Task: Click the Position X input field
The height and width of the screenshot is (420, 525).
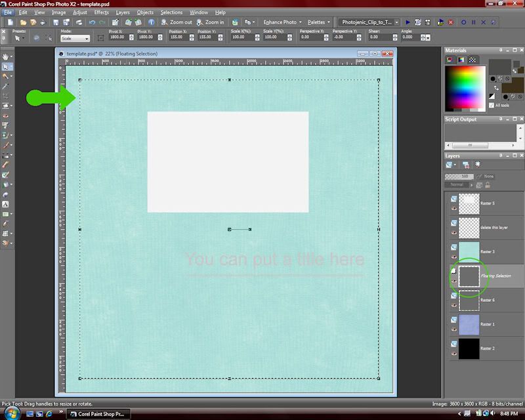Action: 178,37
